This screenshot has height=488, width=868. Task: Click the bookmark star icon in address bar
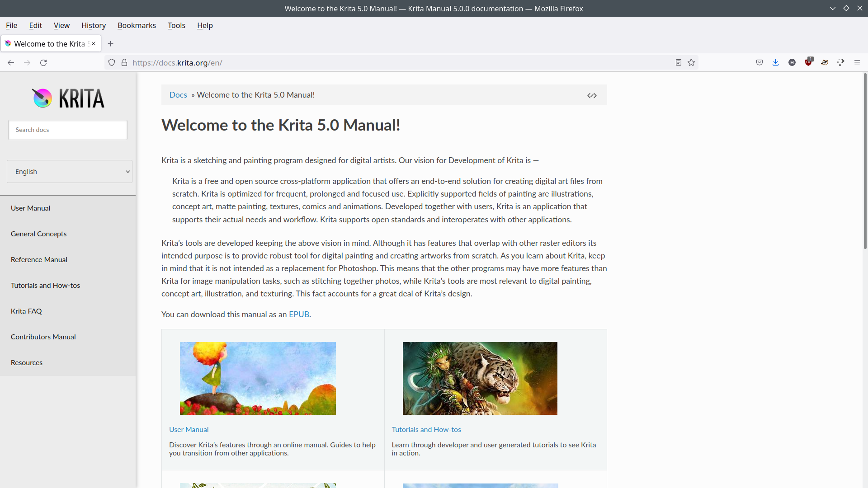tap(691, 62)
